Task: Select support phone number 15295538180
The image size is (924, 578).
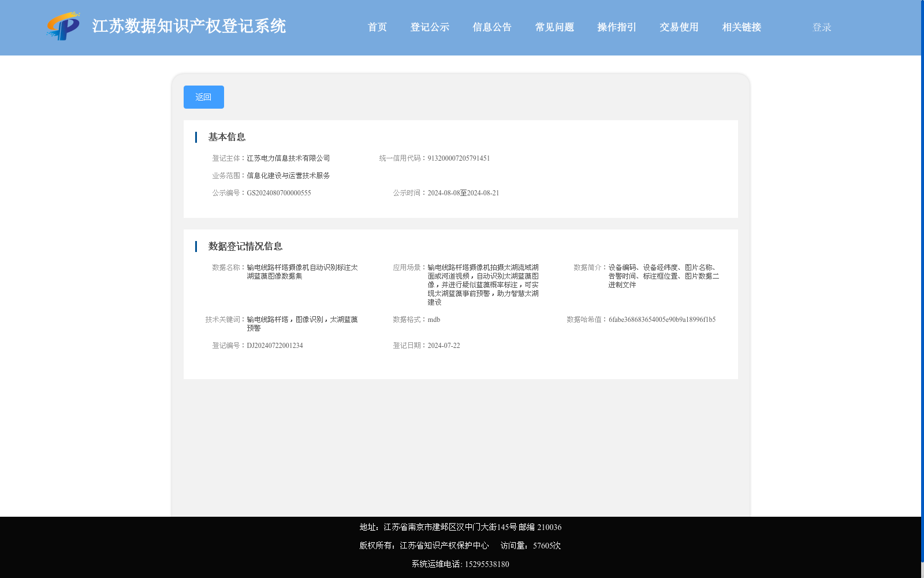Action: [487, 564]
